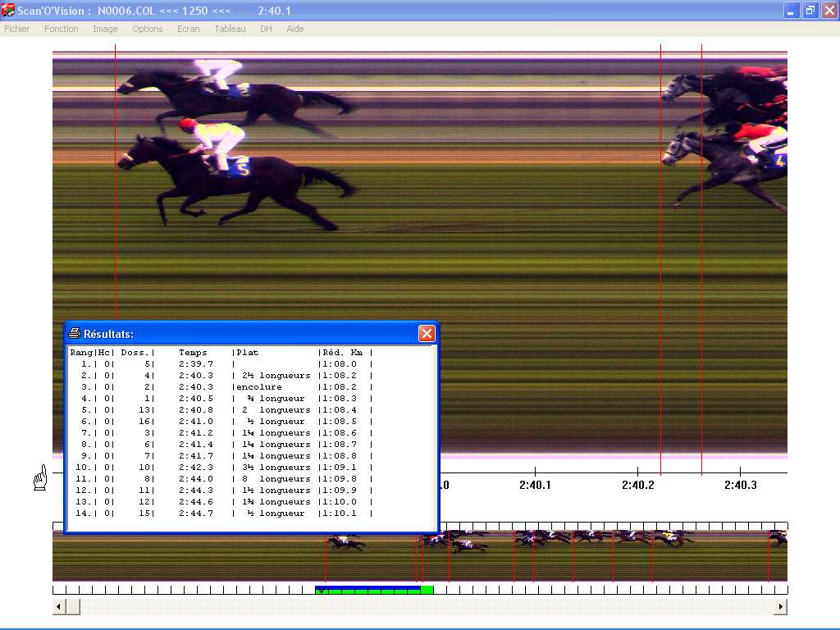The width and height of the screenshot is (840, 630).
Task: Select rank 4 row with time 2:40.5
Action: point(221,399)
